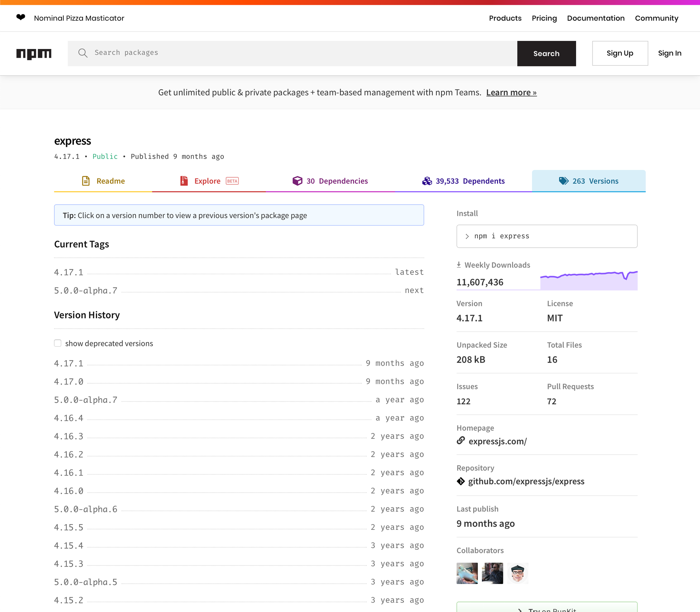The height and width of the screenshot is (612, 700).
Task: Open version 5.0.0-alpha.6
Action: pos(86,509)
